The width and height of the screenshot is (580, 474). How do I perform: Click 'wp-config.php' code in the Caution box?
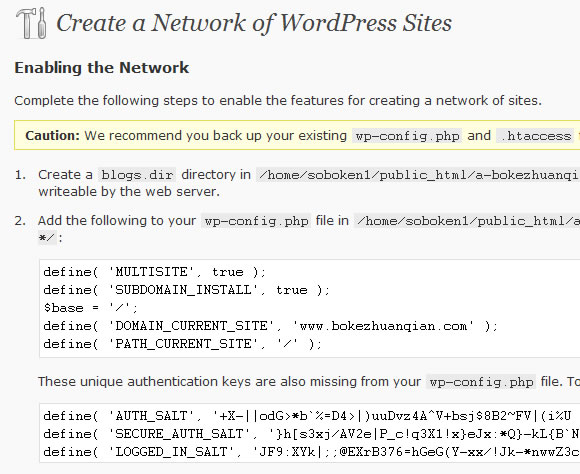(x=407, y=136)
